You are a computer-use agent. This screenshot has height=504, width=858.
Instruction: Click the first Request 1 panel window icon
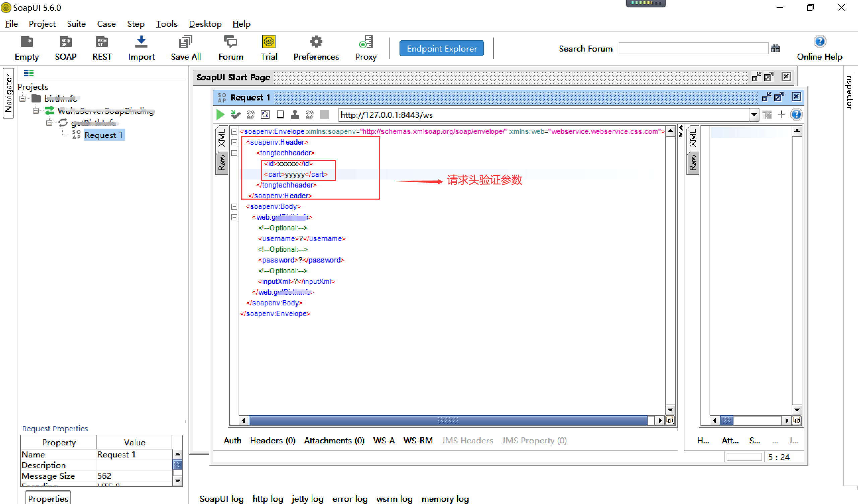(767, 97)
